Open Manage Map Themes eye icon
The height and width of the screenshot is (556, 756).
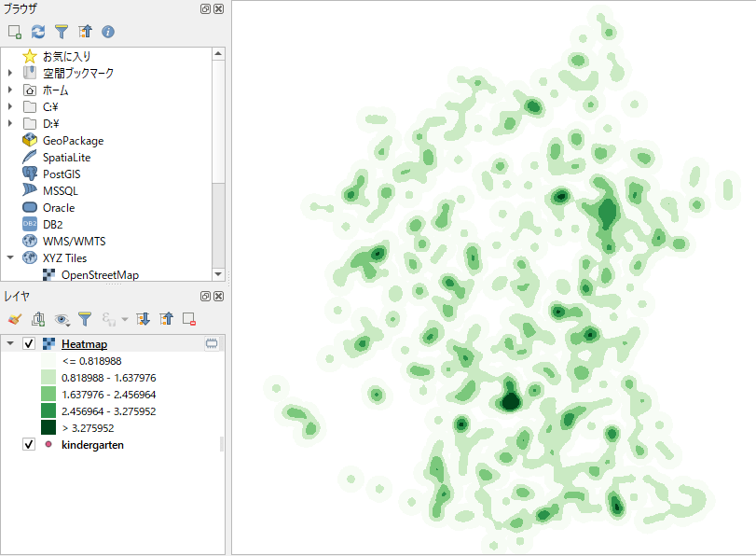(x=62, y=319)
